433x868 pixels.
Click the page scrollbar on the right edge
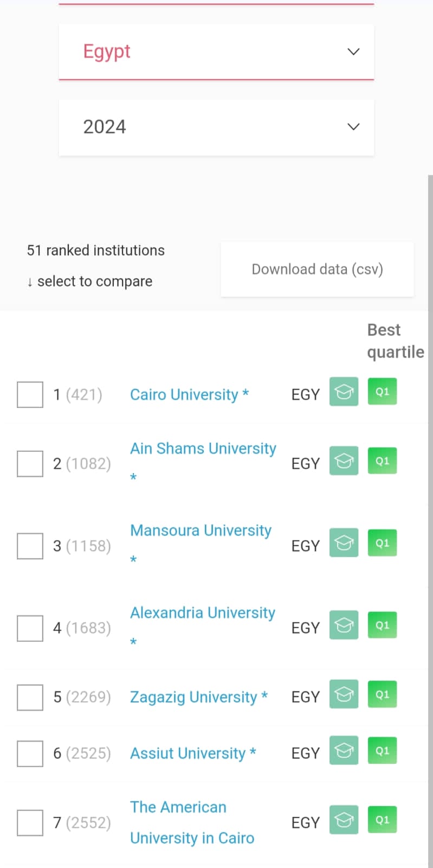(430, 488)
